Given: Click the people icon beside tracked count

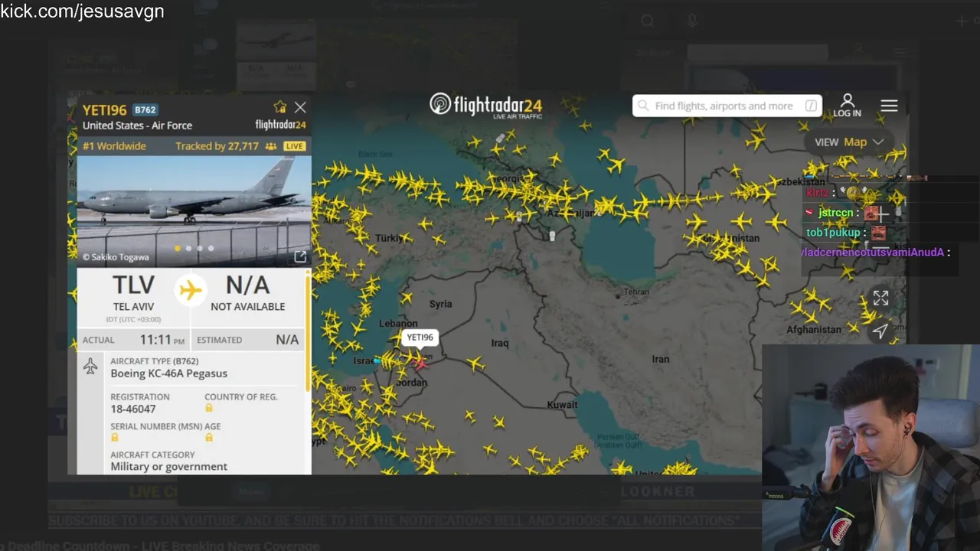Looking at the screenshot, I should 271,146.
